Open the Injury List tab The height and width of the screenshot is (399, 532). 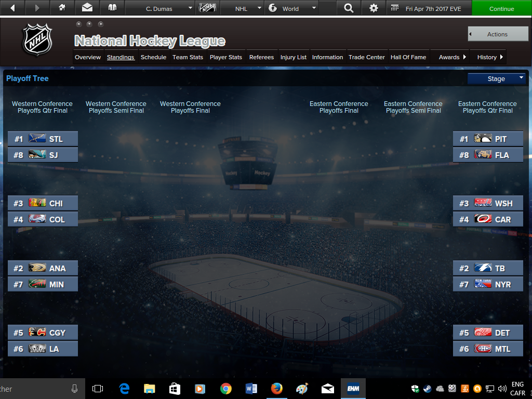click(x=294, y=57)
